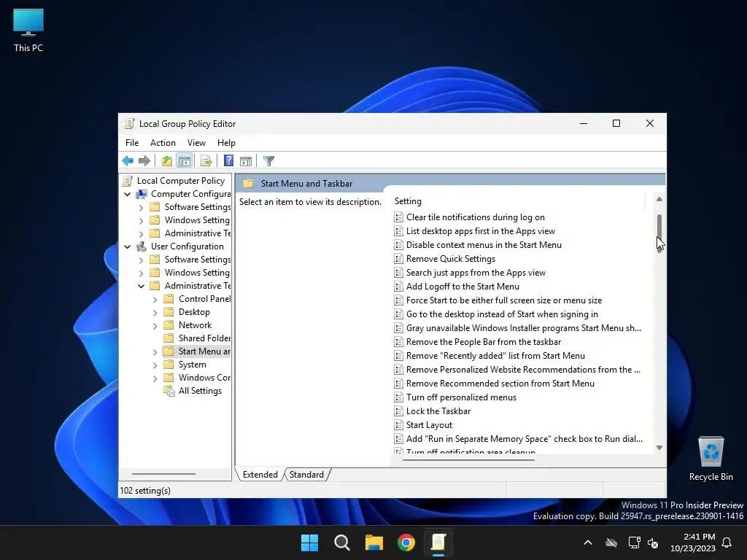Select the Recycle Bin desktop icon
The width and height of the screenshot is (747, 560).
coord(711,459)
